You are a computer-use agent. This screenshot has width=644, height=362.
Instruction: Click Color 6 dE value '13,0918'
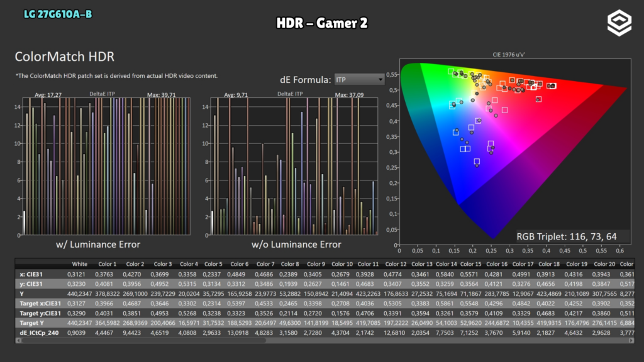(238, 333)
